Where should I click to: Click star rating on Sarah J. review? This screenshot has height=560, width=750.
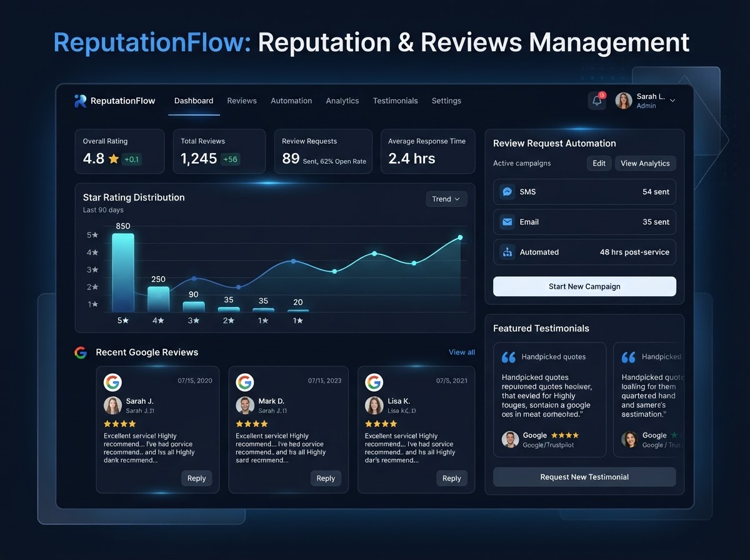pos(119,424)
